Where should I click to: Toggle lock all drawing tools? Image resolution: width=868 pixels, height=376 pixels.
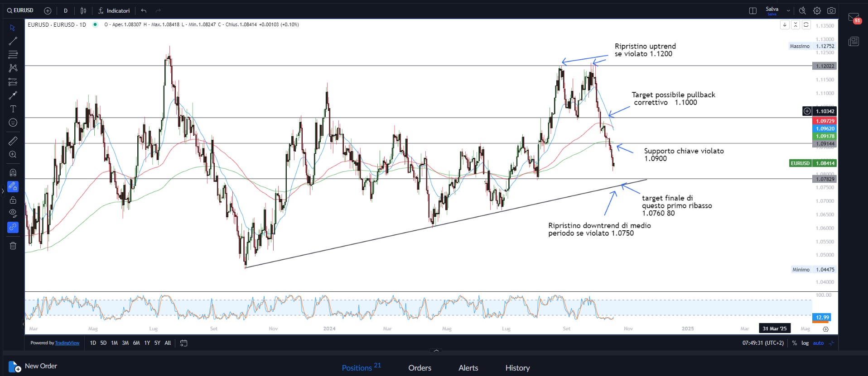point(13,200)
